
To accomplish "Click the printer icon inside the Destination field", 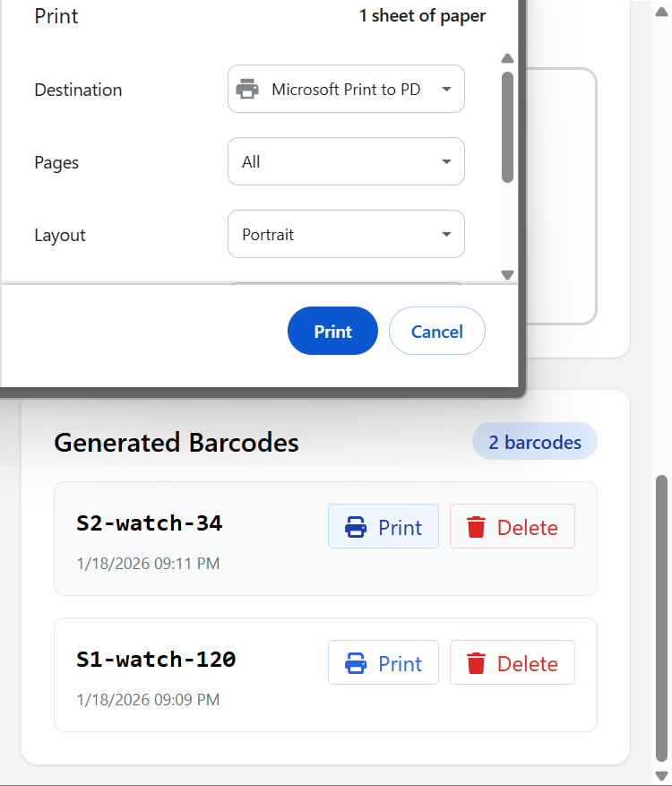I will pos(246,89).
